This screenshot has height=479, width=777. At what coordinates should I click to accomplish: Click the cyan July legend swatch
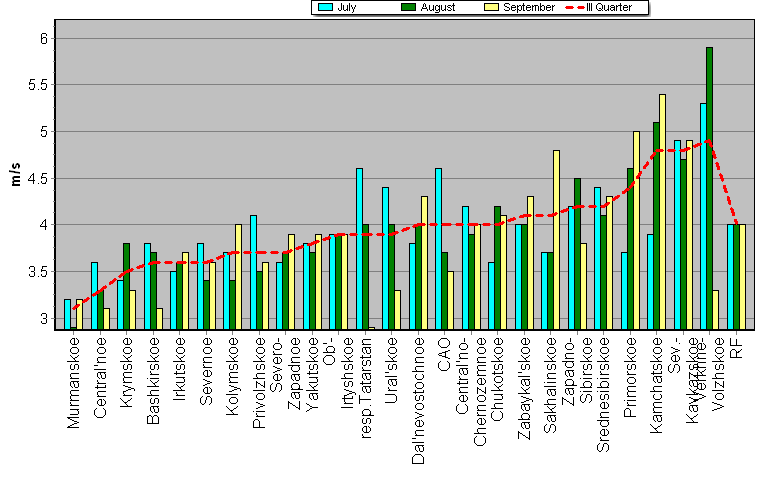(x=326, y=7)
